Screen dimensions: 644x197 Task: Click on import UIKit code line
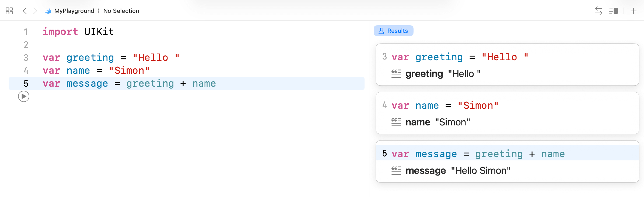pyautogui.click(x=78, y=32)
